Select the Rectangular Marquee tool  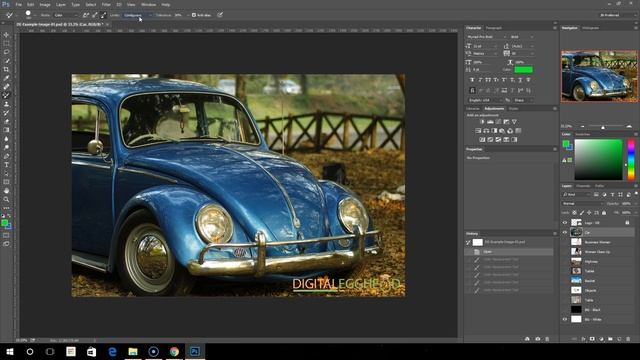[6, 43]
